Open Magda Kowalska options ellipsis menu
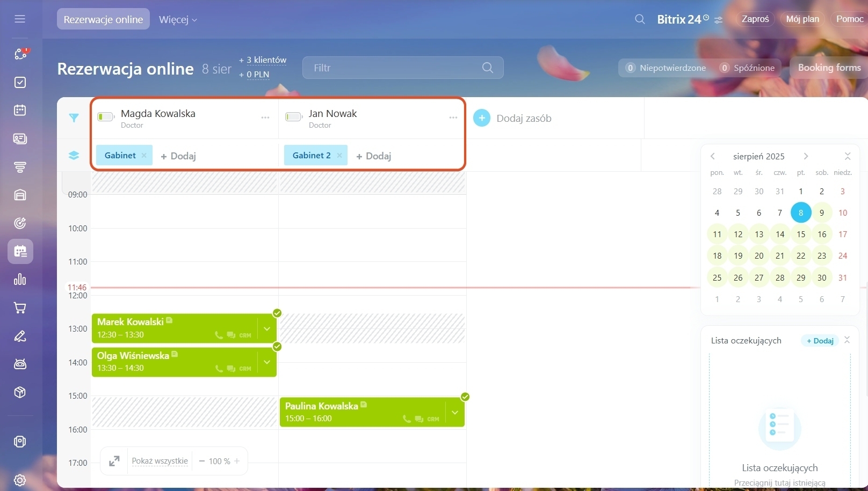 (x=265, y=118)
